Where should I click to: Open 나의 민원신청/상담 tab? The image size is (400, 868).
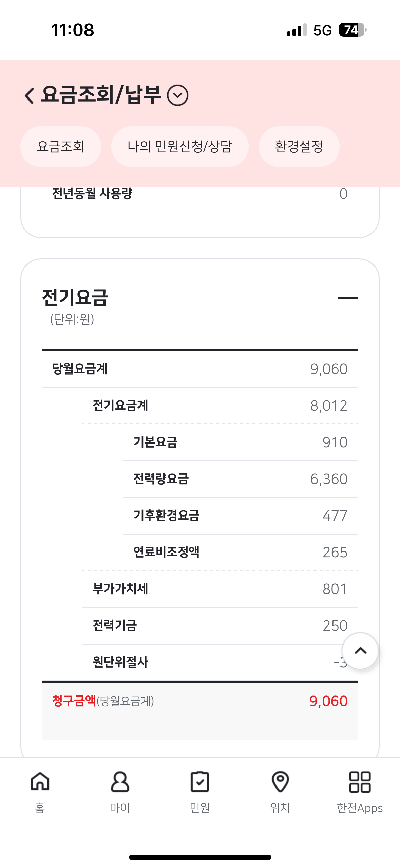[180, 147]
